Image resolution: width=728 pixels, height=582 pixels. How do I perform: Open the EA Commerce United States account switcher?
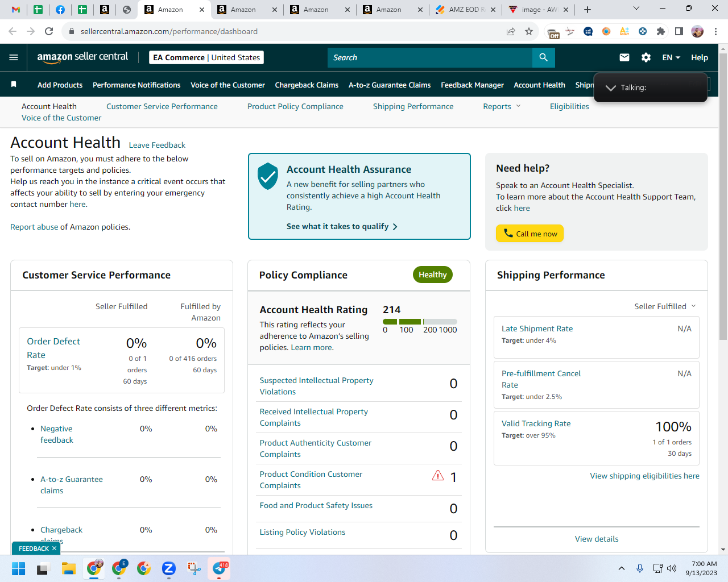click(206, 57)
